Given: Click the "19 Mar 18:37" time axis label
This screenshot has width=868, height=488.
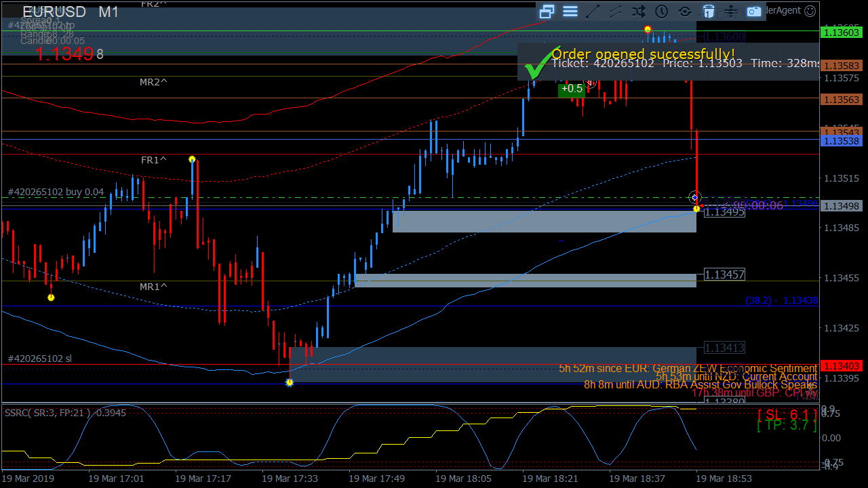Looking at the screenshot, I should [637, 479].
